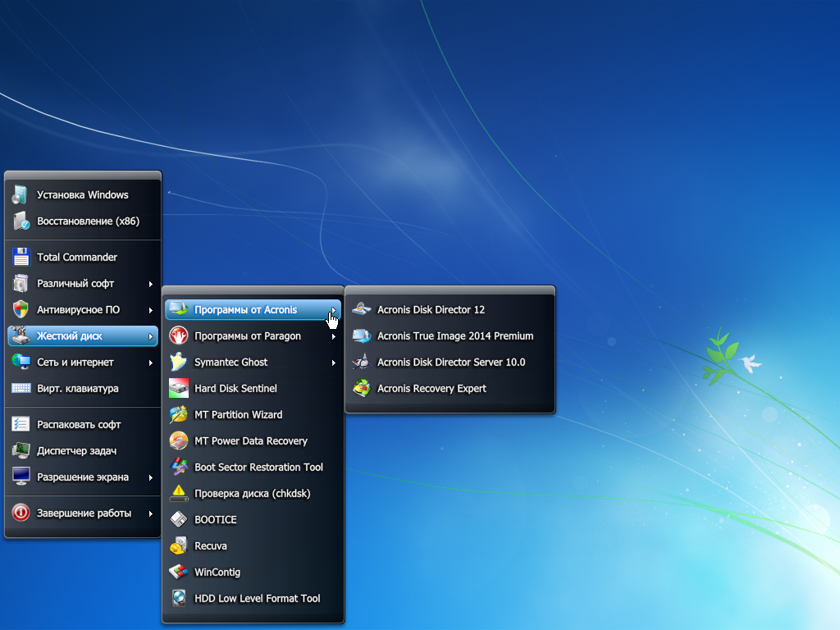840x630 pixels.
Task: Open Acronis Disk Director Server 10.0
Action: [x=450, y=362]
